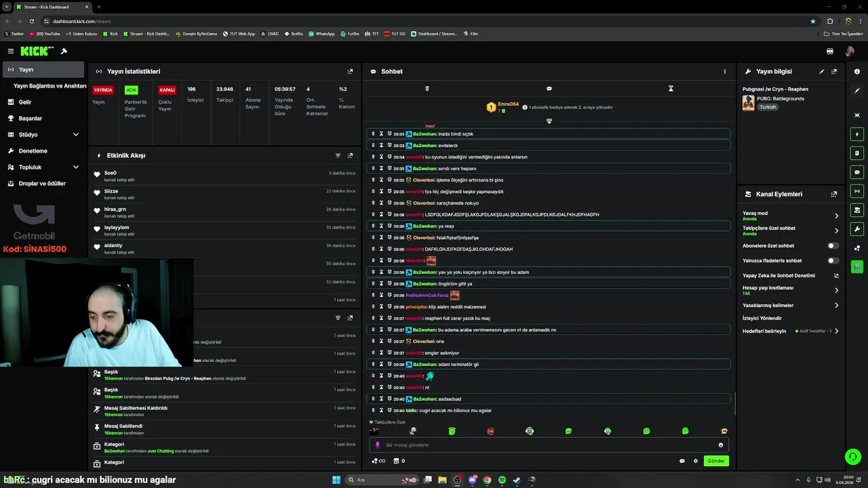Screen dimensions: 868x488
Task: Pop out the Yayın bilgisi panel
Action: pos(834,71)
